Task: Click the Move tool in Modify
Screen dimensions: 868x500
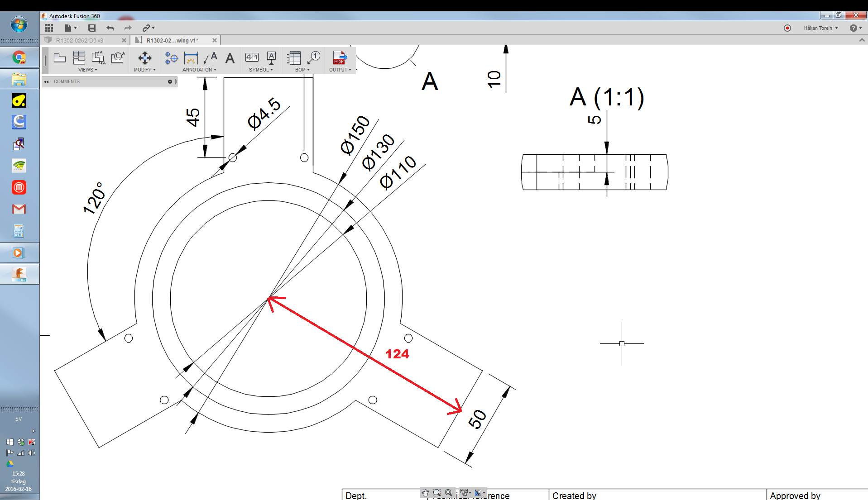Action: [145, 58]
